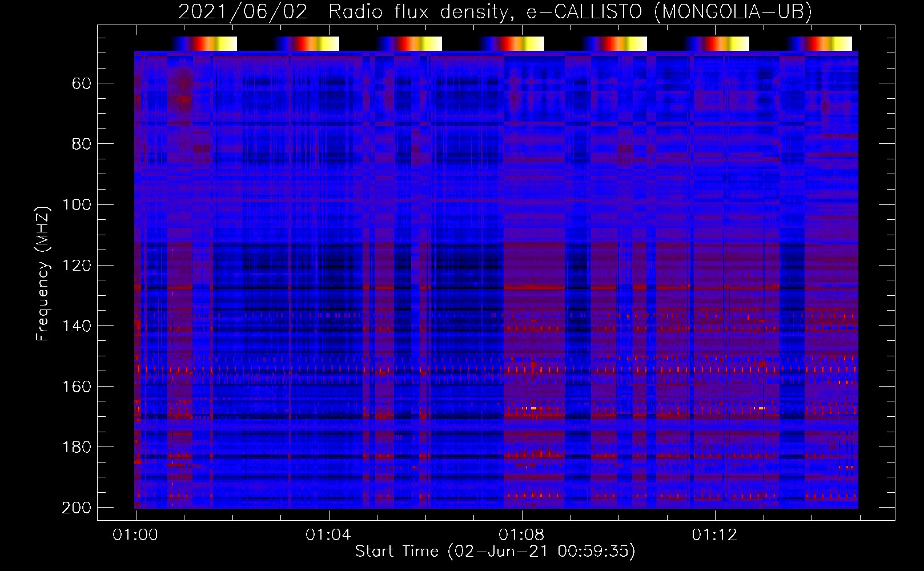Viewport: 924px width, 571px height.
Task: Click the 200 MHz frequency label
Action: tap(77, 508)
